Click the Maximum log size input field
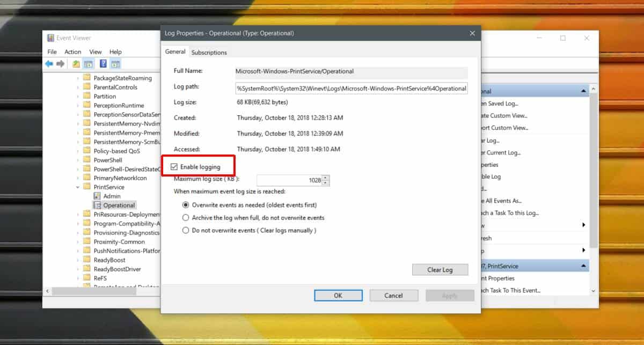The height and width of the screenshot is (345, 644). (x=289, y=180)
